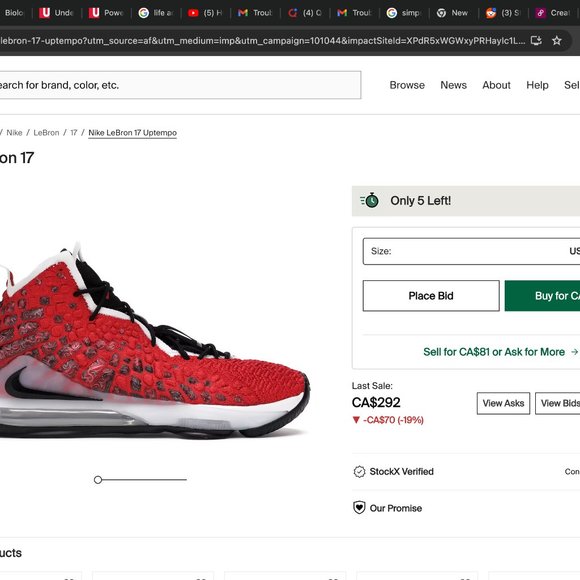Screen dimensions: 580x580
Task: Click the 360 view slider handle
Action: pyautogui.click(x=98, y=480)
